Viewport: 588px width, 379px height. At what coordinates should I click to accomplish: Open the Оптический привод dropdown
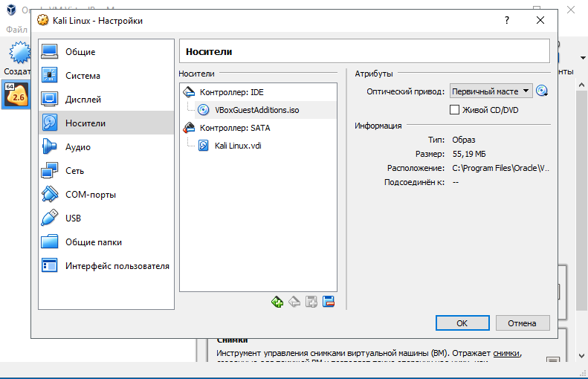tap(491, 91)
